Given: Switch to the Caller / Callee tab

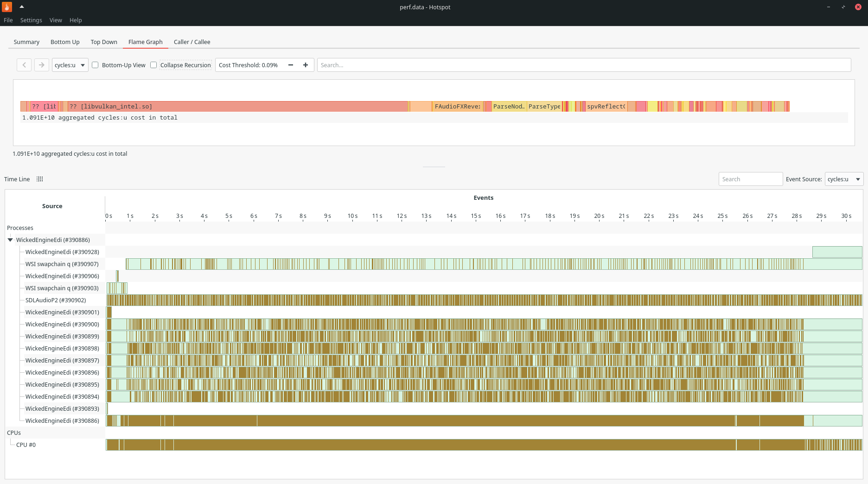Looking at the screenshot, I should (191, 42).
